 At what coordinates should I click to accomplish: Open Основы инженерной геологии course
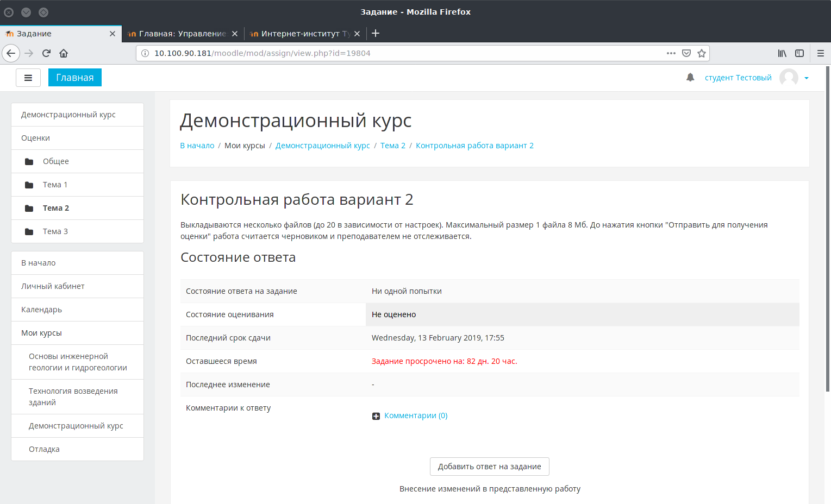point(77,362)
